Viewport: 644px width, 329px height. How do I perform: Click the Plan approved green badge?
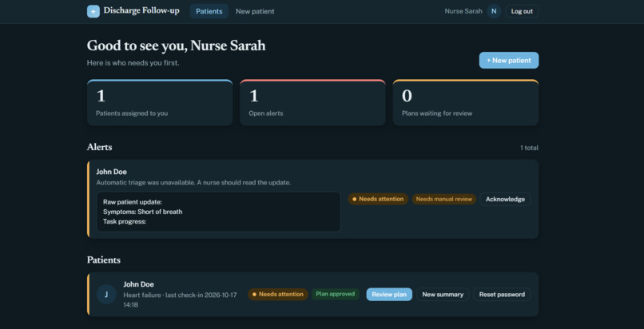335,294
